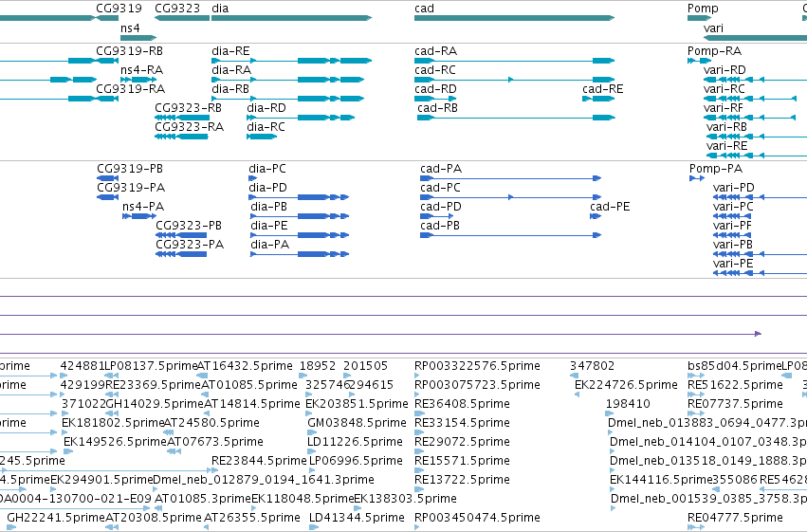
Task: Select transcript CG9319-RA
Action: click(x=130, y=89)
